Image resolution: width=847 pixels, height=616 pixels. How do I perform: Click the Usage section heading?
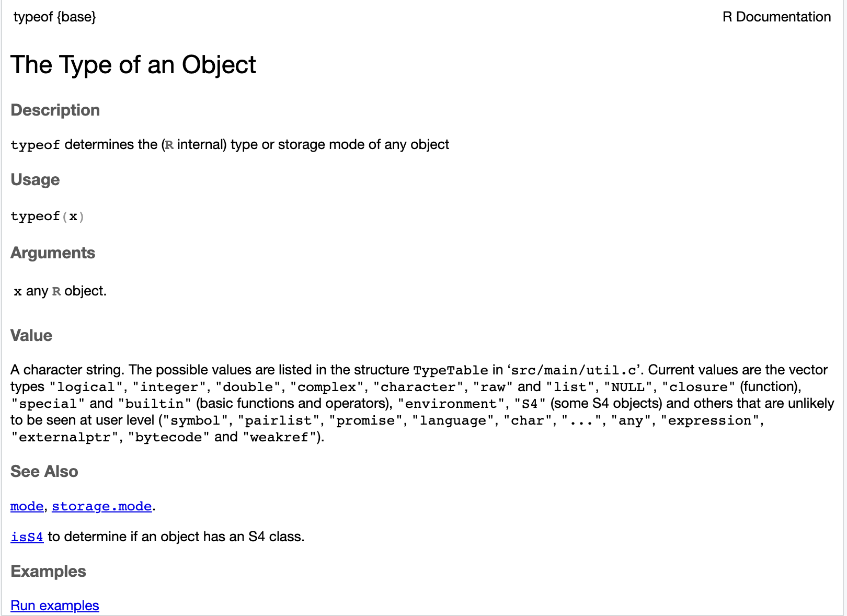(35, 179)
